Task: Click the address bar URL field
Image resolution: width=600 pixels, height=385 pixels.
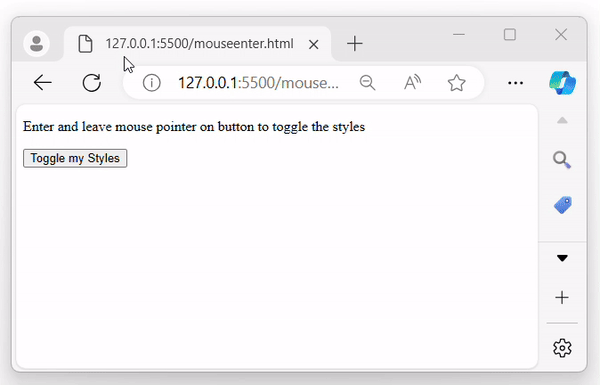Action: pos(258,83)
